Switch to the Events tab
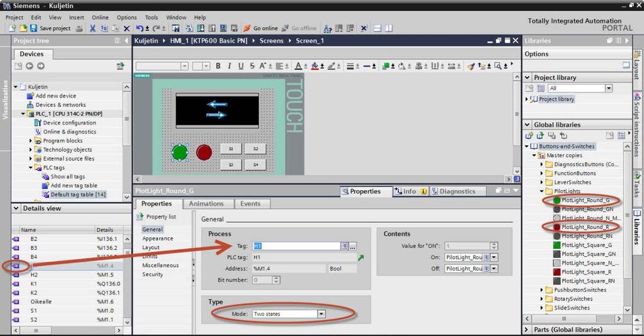This screenshot has width=644, height=336. coord(250,204)
